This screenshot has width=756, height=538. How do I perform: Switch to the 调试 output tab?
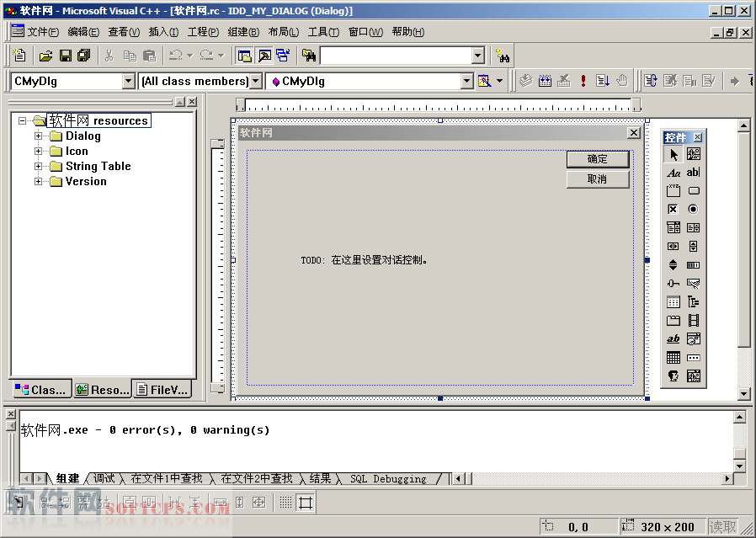pos(104,478)
